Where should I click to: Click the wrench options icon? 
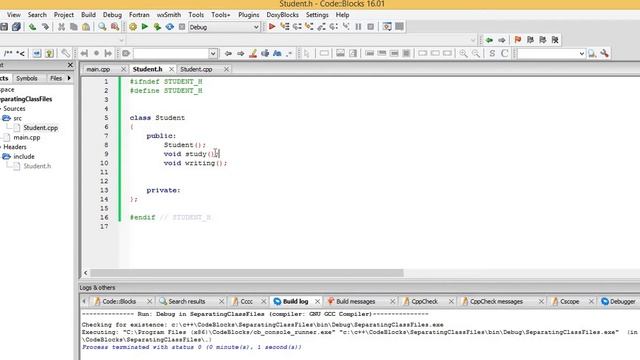(x=604, y=53)
